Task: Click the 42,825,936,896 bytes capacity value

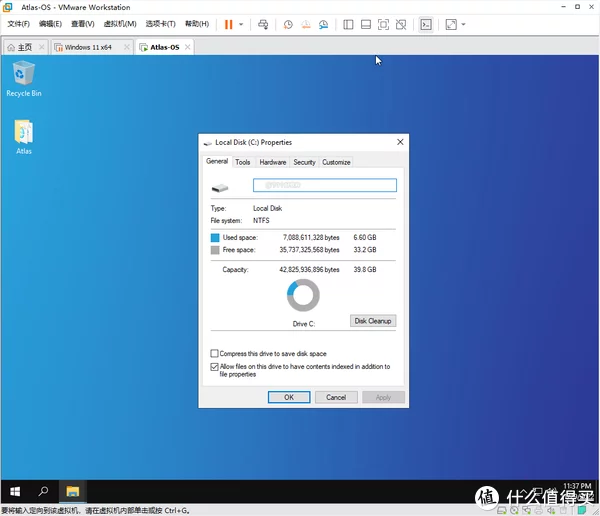Action: pos(309,269)
